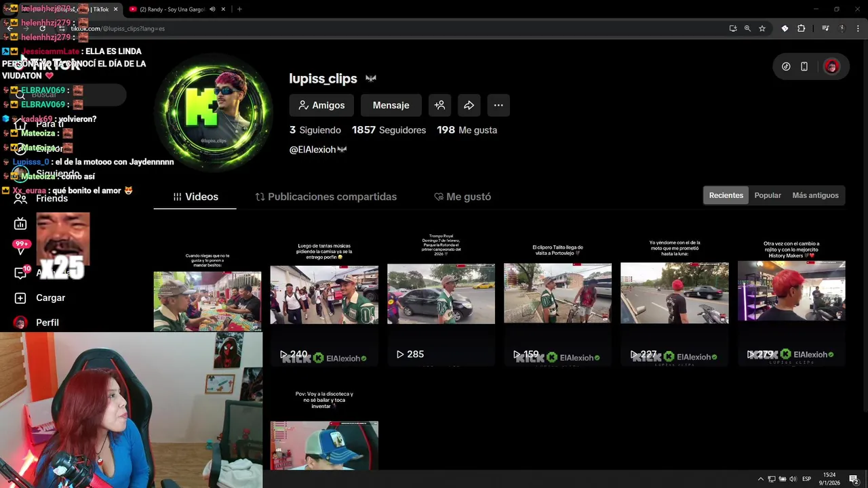Open the TikTok coins icon at top right

tap(786, 66)
